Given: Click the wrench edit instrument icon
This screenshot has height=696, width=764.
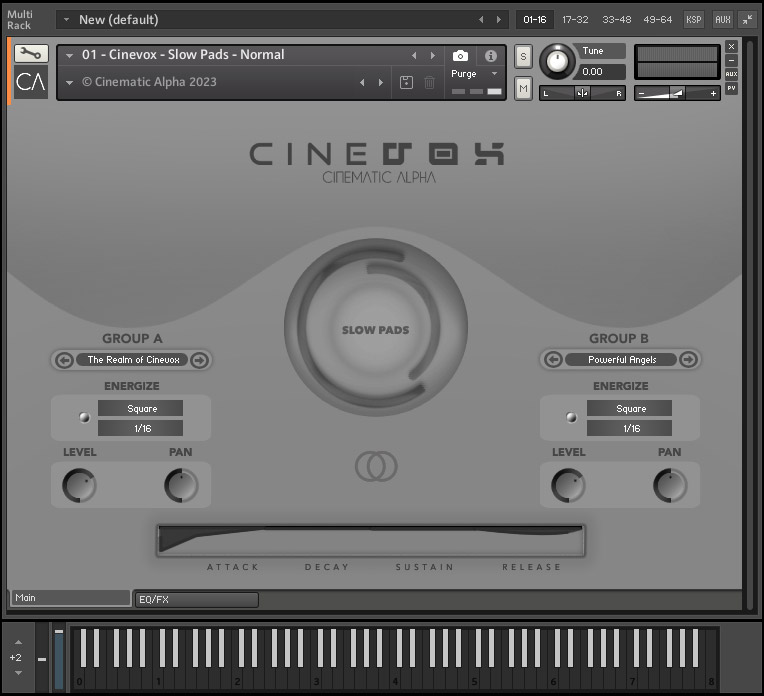Looking at the screenshot, I should coord(31,54).
